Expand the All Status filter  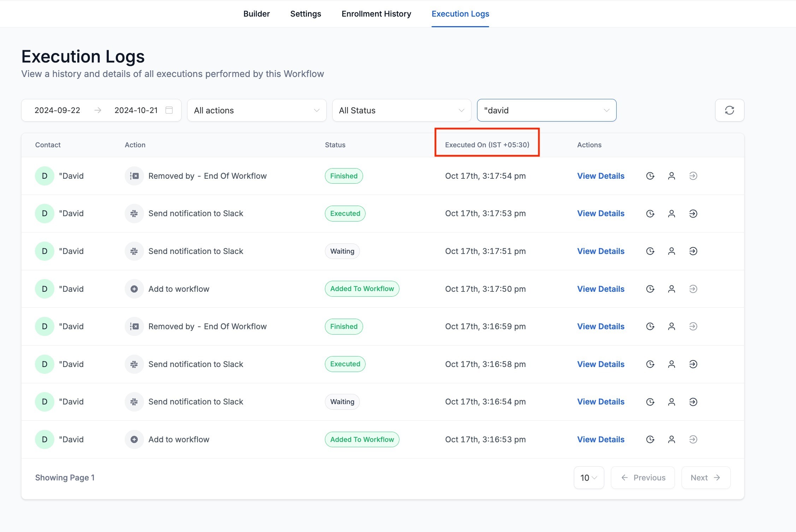pos(402,110)
